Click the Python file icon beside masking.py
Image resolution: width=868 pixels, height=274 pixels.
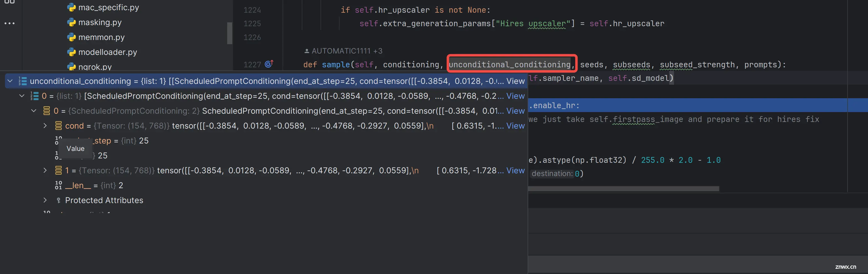pyautogui.click(x=72, y=22)
